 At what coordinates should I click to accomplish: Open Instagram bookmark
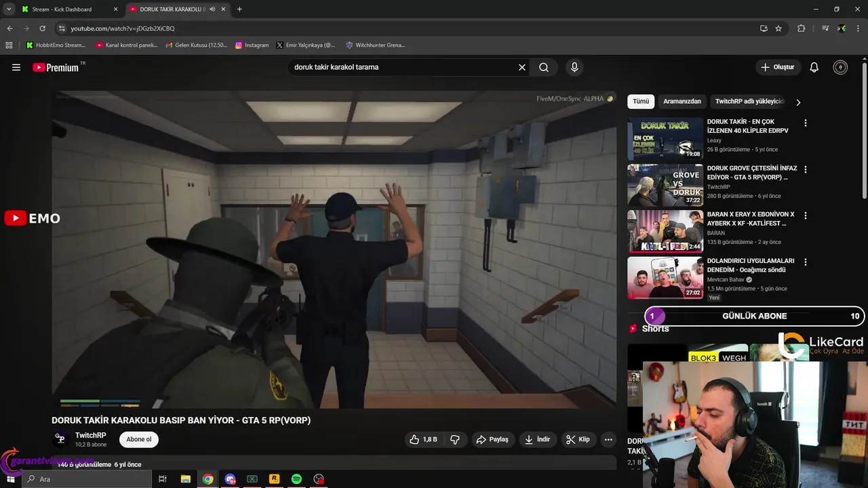pos(252,45)
